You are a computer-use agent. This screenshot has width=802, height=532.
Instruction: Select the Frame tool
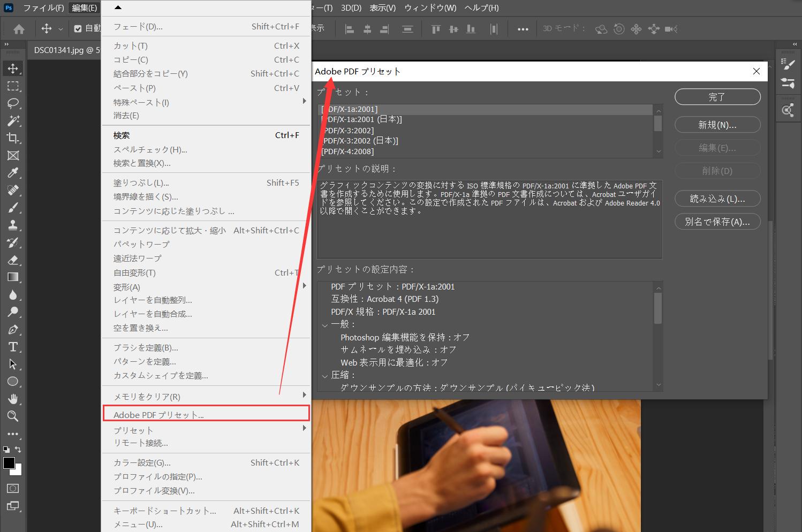click(x=13, y=156)
